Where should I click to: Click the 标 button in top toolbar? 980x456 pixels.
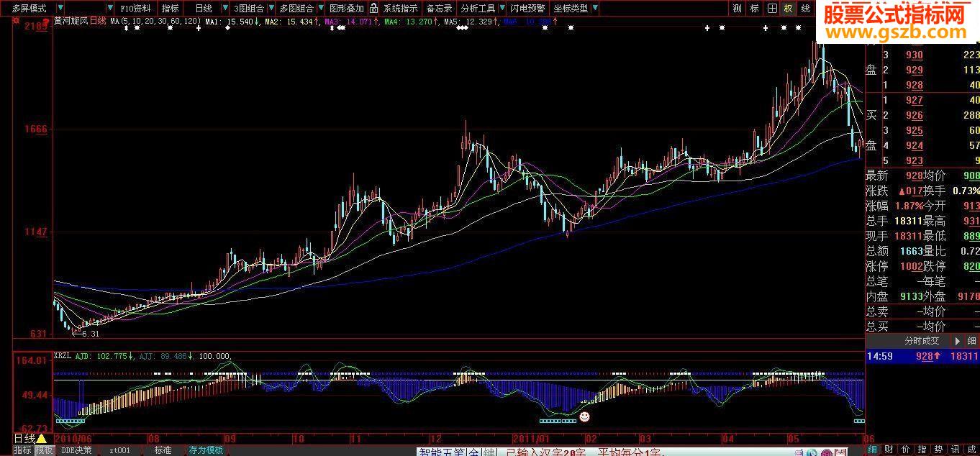(754, 9)
